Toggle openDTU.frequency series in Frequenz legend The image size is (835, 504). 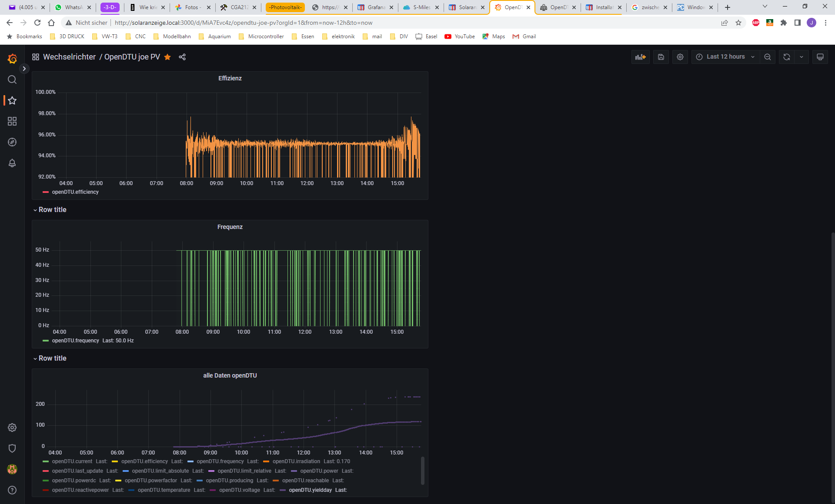coord(75,341)
